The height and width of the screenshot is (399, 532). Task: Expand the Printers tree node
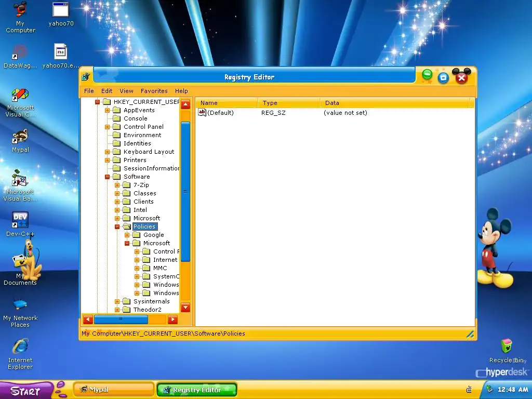pyautogui.click(x=107, y=160)
